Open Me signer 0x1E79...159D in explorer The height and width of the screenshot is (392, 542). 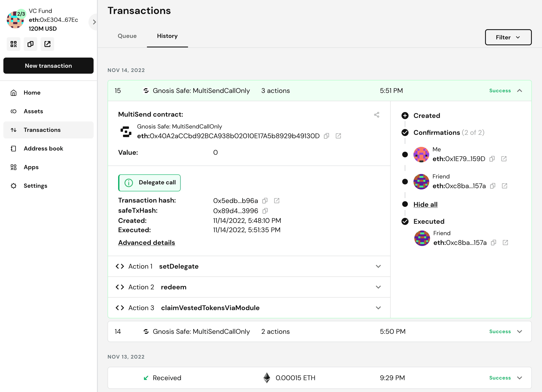(504, 159)
